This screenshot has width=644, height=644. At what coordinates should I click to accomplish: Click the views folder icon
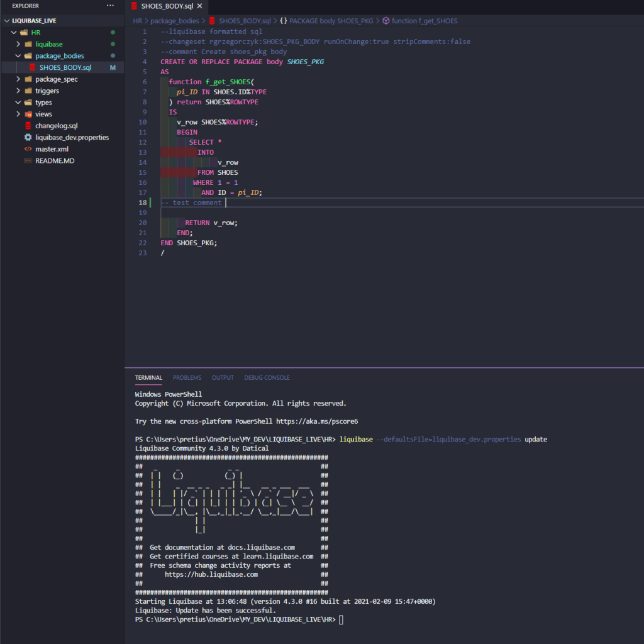[x=28, y=114]
